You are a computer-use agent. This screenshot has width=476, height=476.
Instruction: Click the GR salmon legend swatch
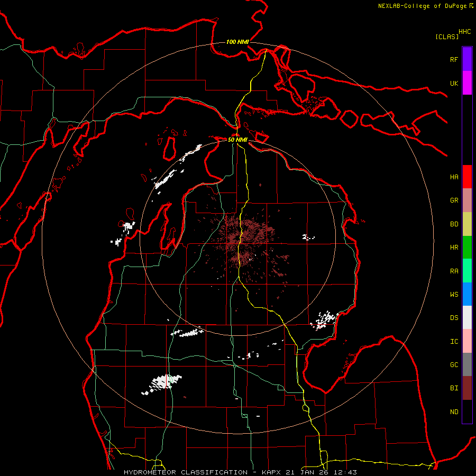pos(467,200)
